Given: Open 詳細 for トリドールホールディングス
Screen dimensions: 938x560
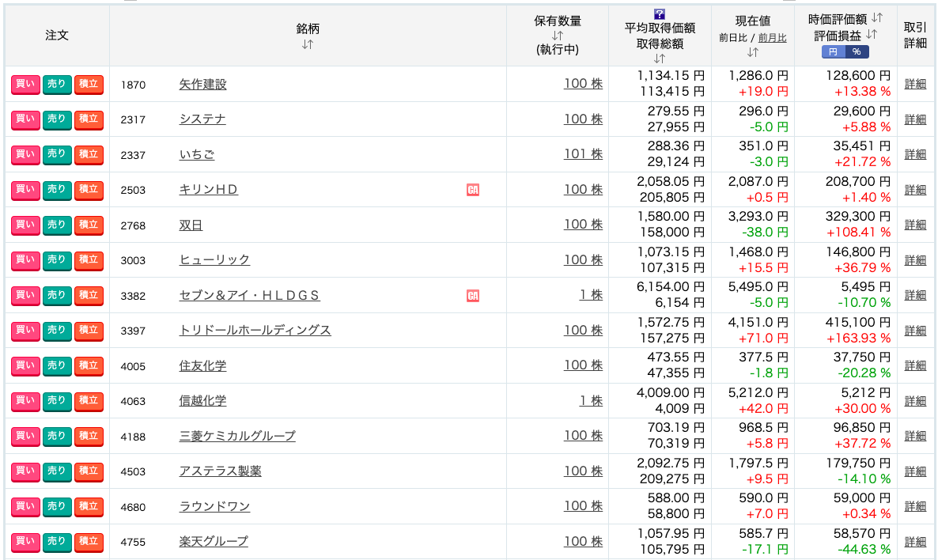Looking at the screenshot, I should coord(915,331).
